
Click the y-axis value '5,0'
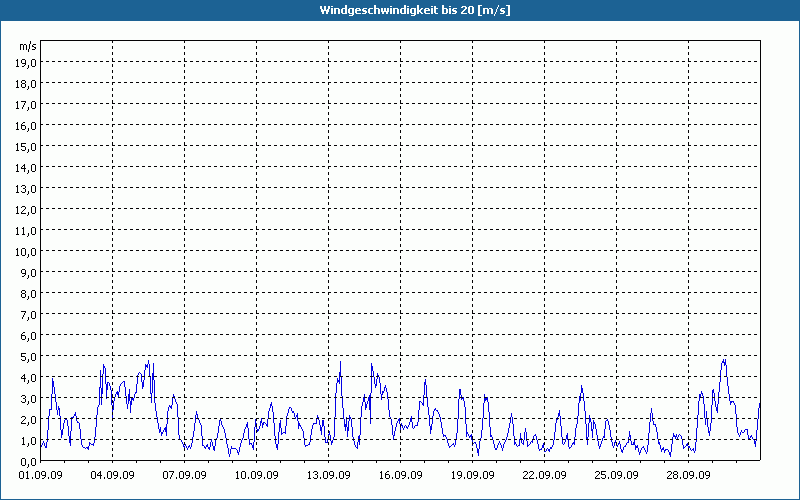(x=29, y=357)
